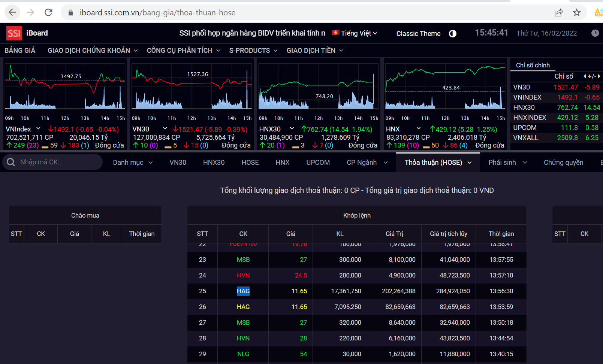This screenshot has width=603, height=364.
Task: Click the browser forward arrow
Action: tap(30, 12)
